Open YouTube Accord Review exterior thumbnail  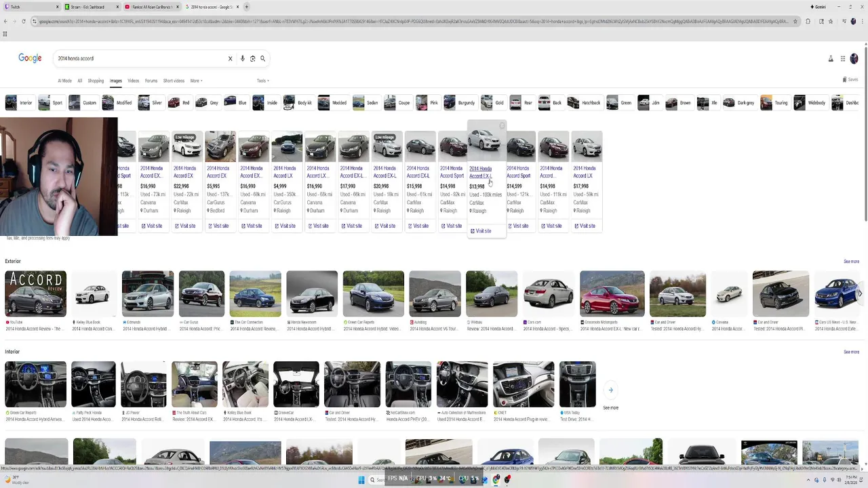35,293
